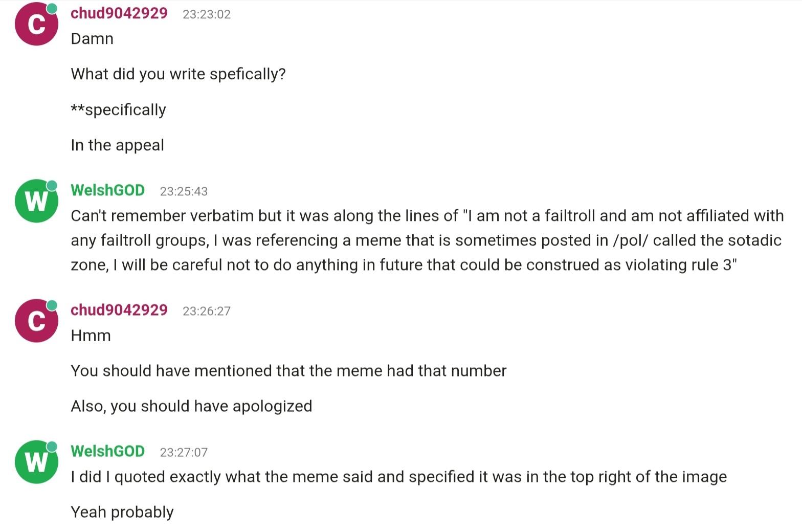Select the "What did you write spefically?" message
802x532 pixels.
point(178,74)
